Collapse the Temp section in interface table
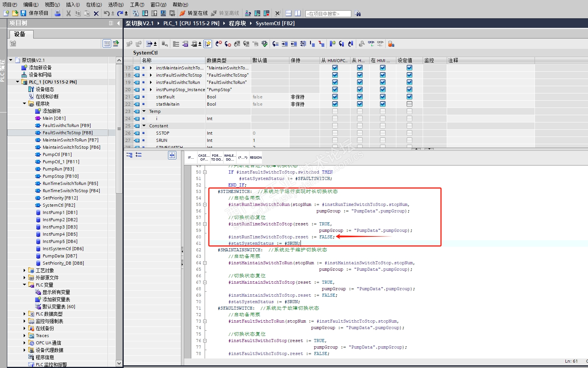Viewport: 588px width, 368px height. (x=144, y=111)
